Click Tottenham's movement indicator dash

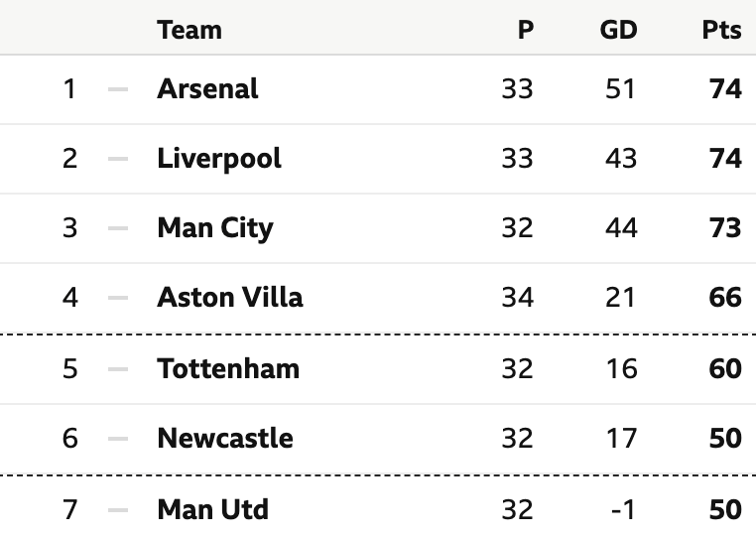pos(118,369)
